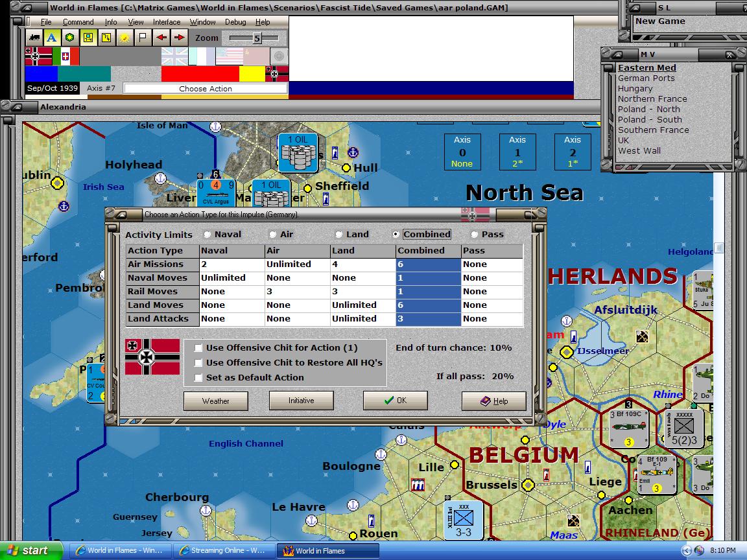747x560 pixels.
Task: Open the Alexandria map window's title menu button
Action: click(17, 107)
